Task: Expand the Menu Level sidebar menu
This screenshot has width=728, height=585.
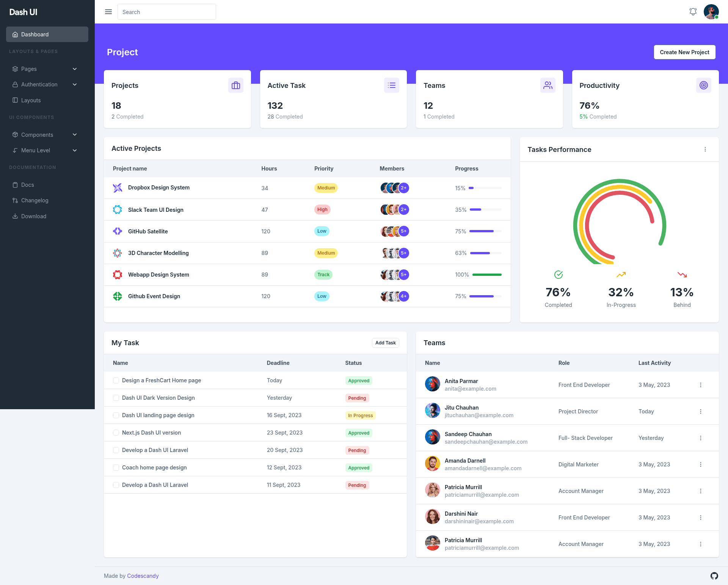Action: [x=47, y=150]
